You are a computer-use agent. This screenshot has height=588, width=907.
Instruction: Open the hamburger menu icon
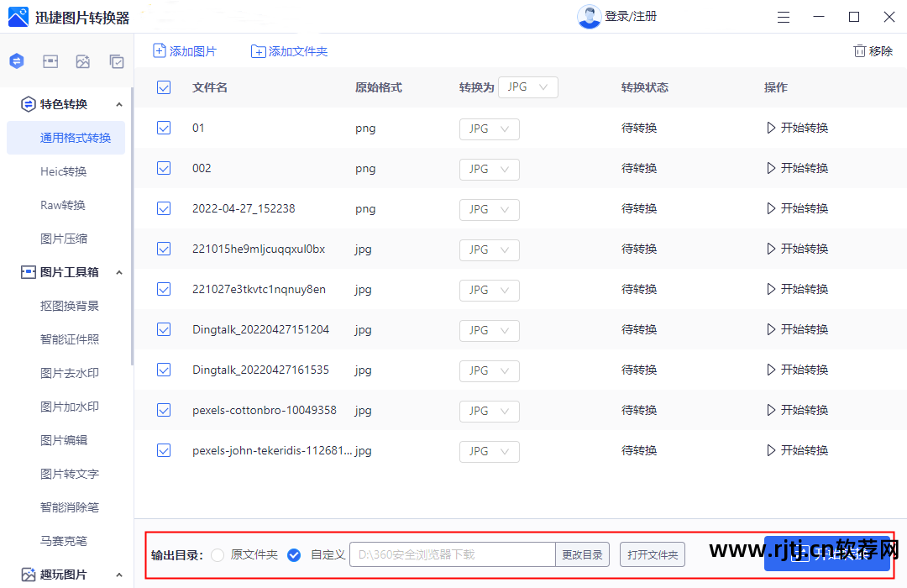click(784, 16)
